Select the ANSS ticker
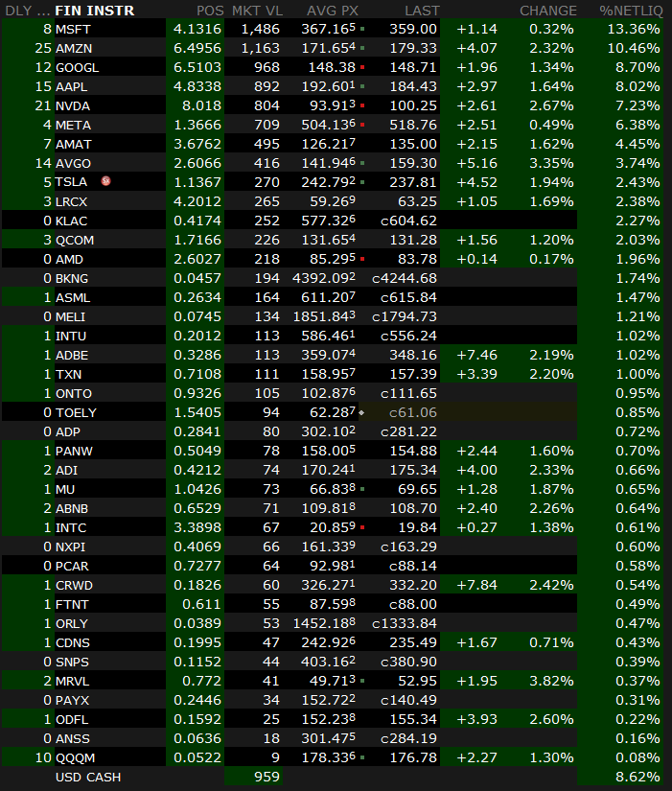Screen dimensions: 672x791 pyautogui.click(x=72, y=738)
